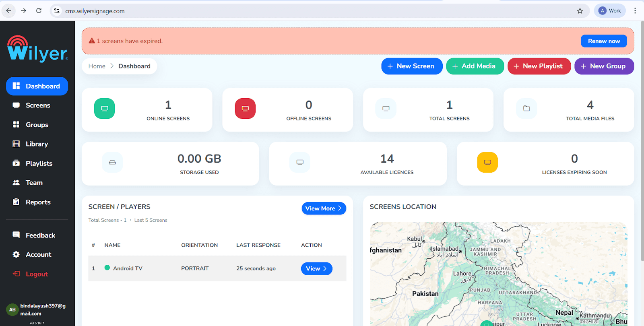Expand screens list with View More

coord(324,208)
